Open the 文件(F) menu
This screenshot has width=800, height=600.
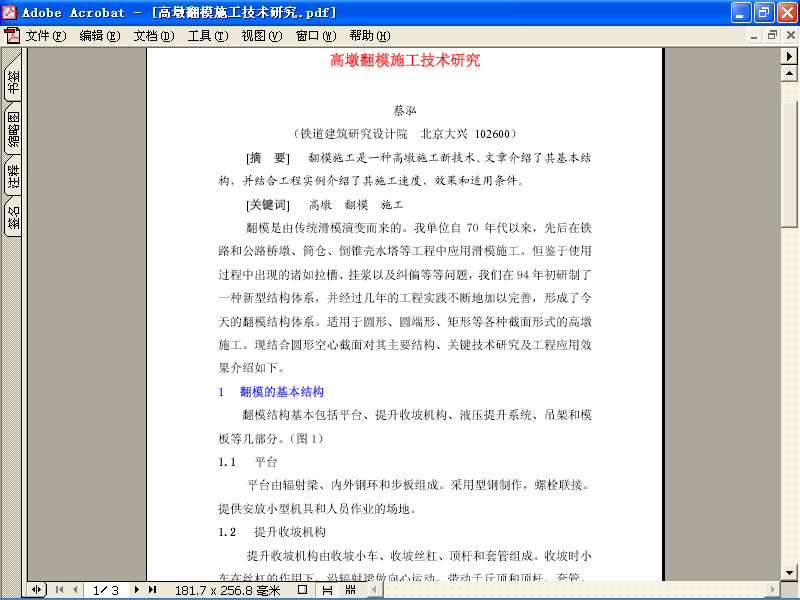46,36
